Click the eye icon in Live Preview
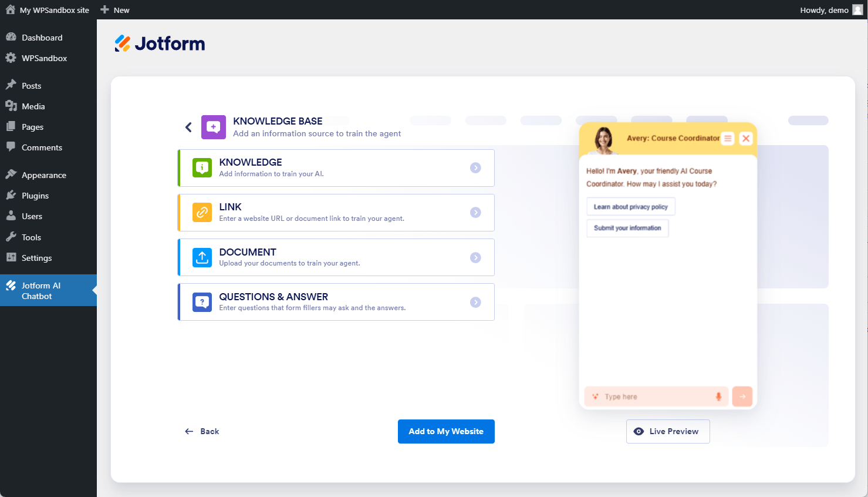 pyautogui.click(x=639, y=431)
